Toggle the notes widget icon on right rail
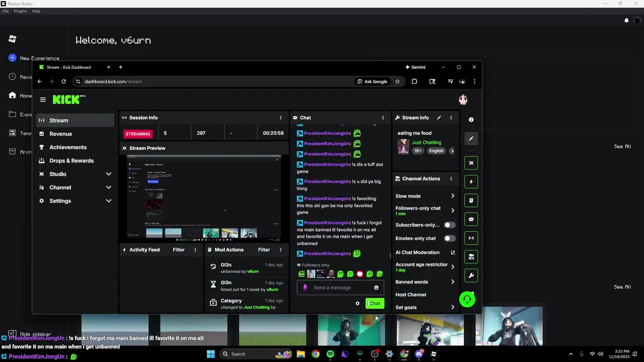The width and height of the screenshot is (644, 362). [x=471, y=200]
